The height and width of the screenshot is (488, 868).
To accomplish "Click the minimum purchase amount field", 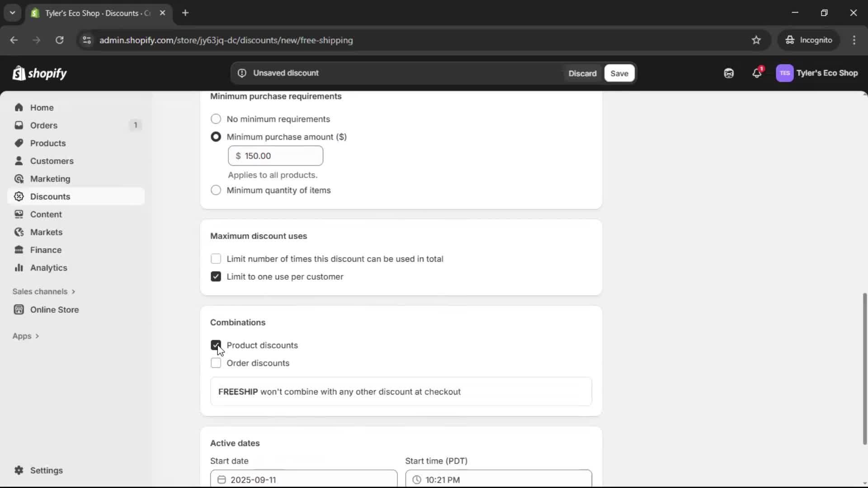I will tap(276, 155).
